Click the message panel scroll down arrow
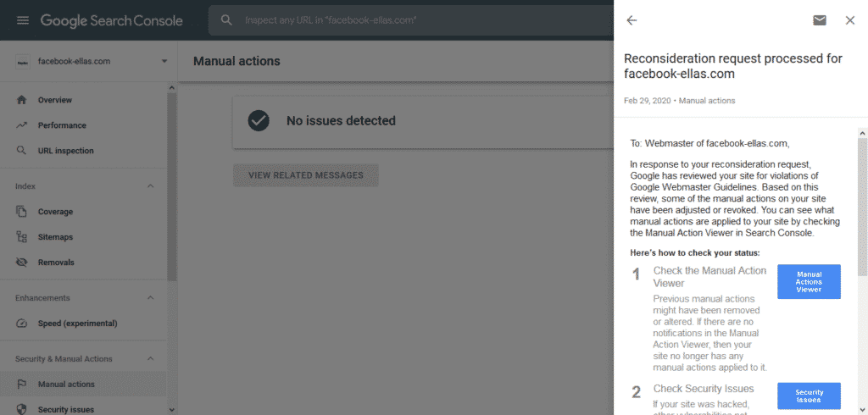The image size is (868, 415). pyautogui.click(x=862, y=410)
